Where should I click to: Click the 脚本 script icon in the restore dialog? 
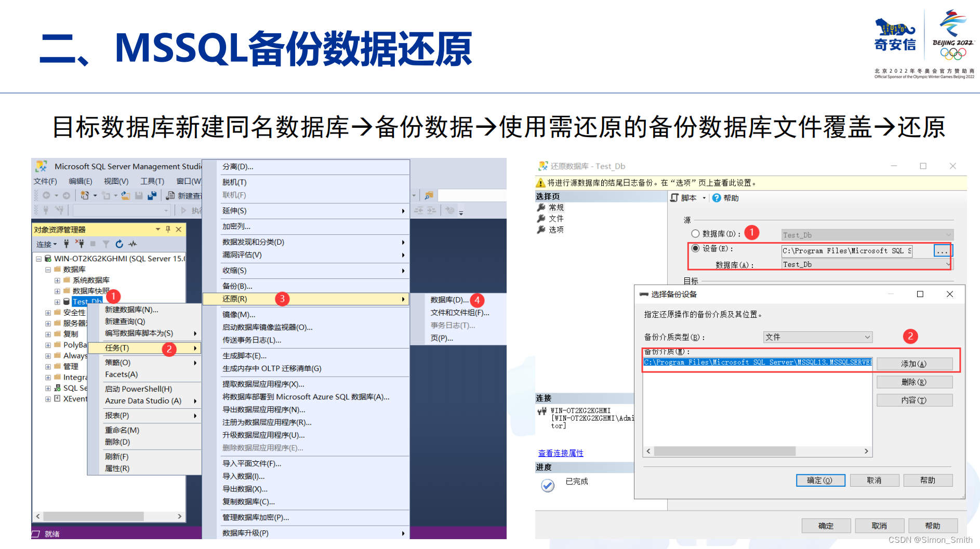point(675,198)
